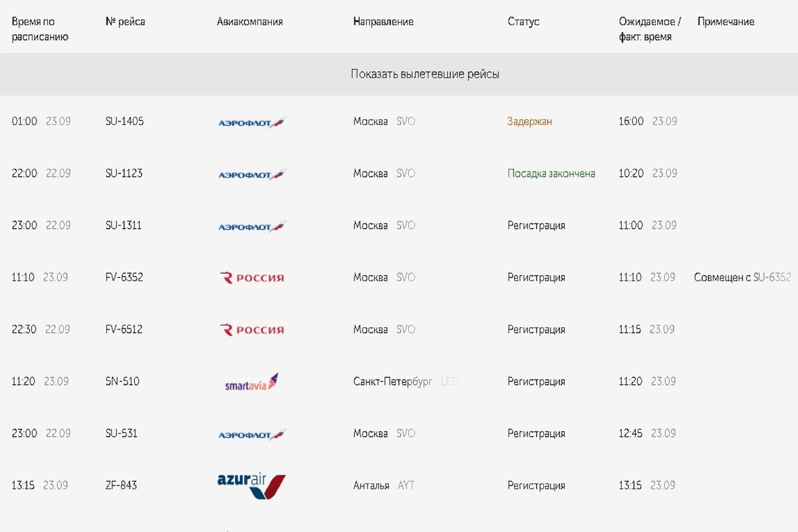Screen dimensions: 798x532
Task: Click the Aeroflot logo for flight SU-1405
Action: tap(252, 122)
